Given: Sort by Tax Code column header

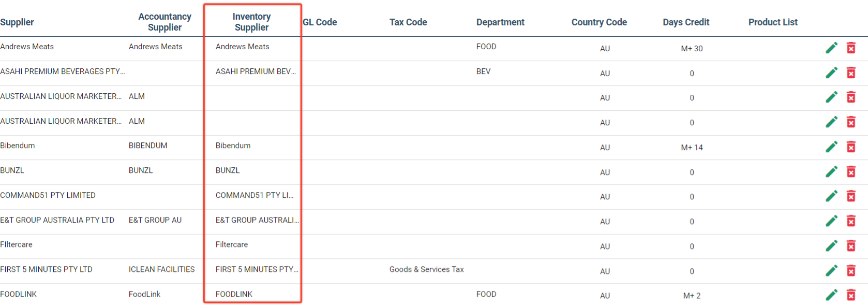Looking at the screenshot, I should click(x=408, y=22).
